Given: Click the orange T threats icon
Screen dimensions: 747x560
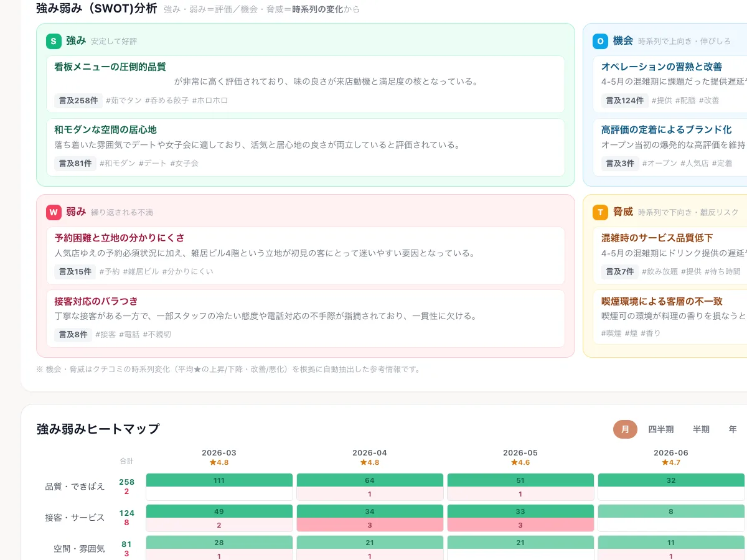Looking at the screenshot, I should (x=600, y=212).
